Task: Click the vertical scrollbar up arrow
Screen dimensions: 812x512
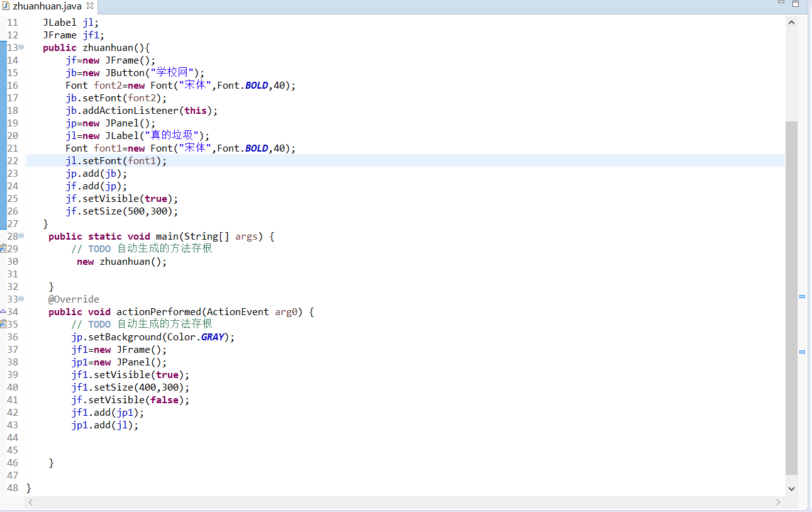Action: pos(791,23)
